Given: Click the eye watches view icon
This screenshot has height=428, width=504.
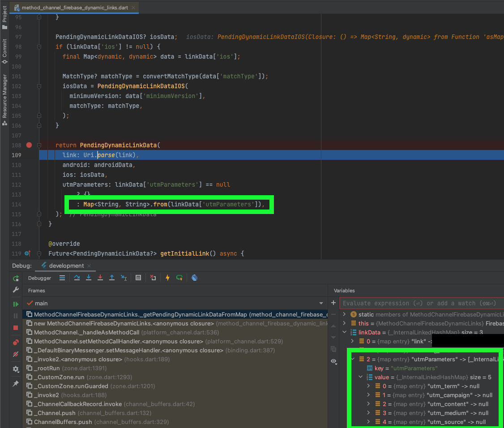Looking at the screenshot, I should (x=334, y=361).
